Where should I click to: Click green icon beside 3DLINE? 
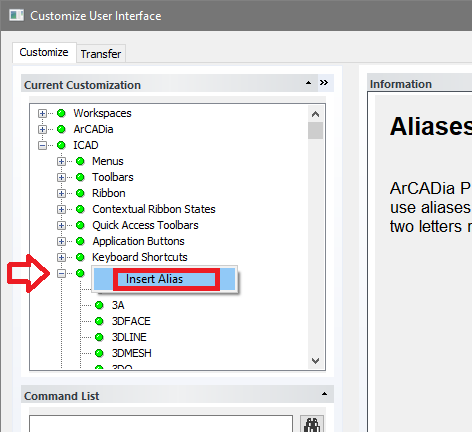pos(99,337)
